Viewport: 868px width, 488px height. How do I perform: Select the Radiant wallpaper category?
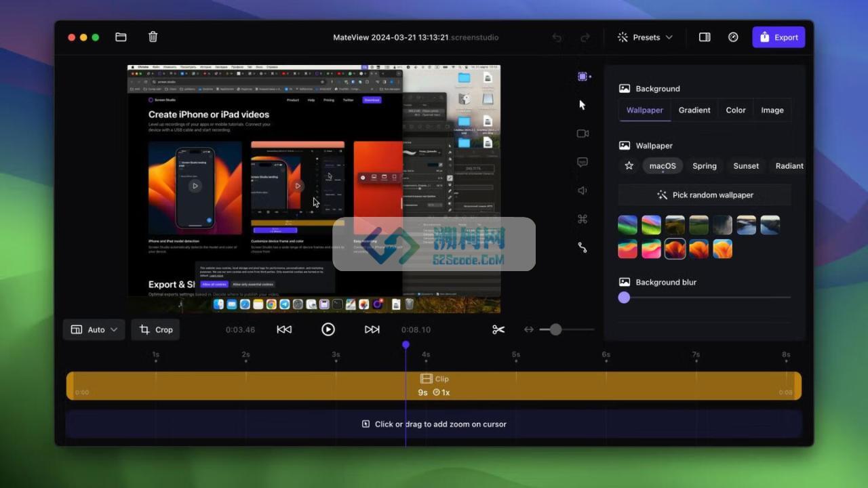tap(789, 165)
